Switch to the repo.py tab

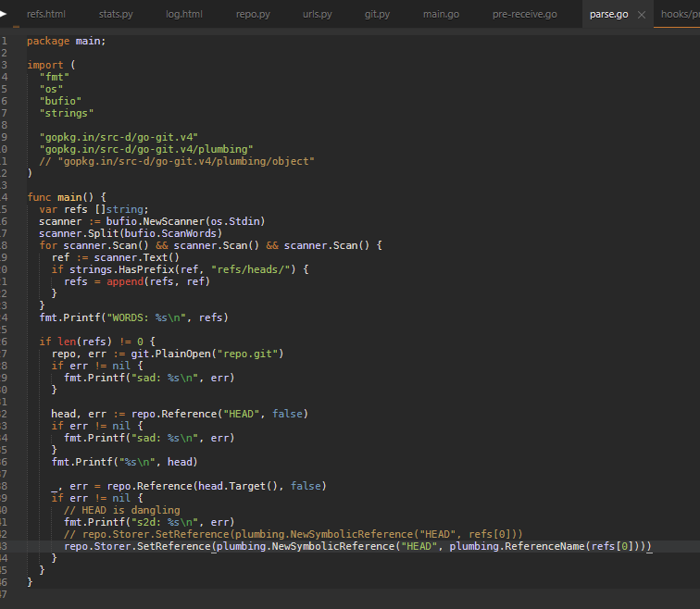pos(253,15)
